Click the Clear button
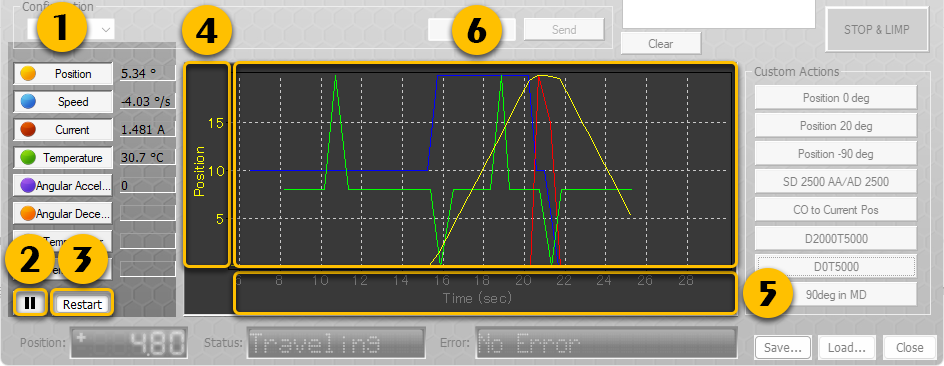Image resolution: width=944 pixels, height=366 pixels. 660,43
